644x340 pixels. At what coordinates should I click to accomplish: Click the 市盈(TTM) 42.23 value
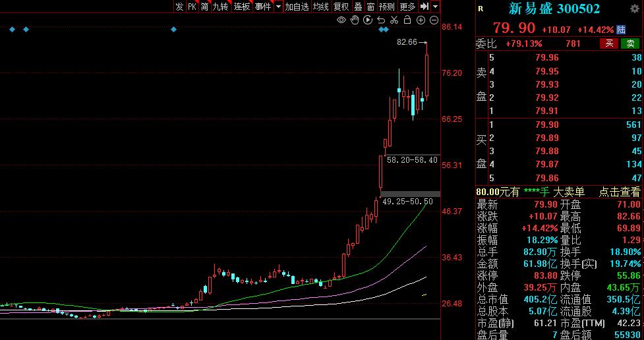629,323
